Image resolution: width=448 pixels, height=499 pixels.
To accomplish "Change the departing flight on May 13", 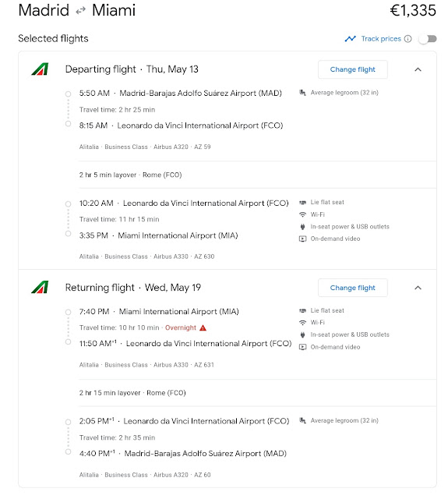I will (353, 69).
